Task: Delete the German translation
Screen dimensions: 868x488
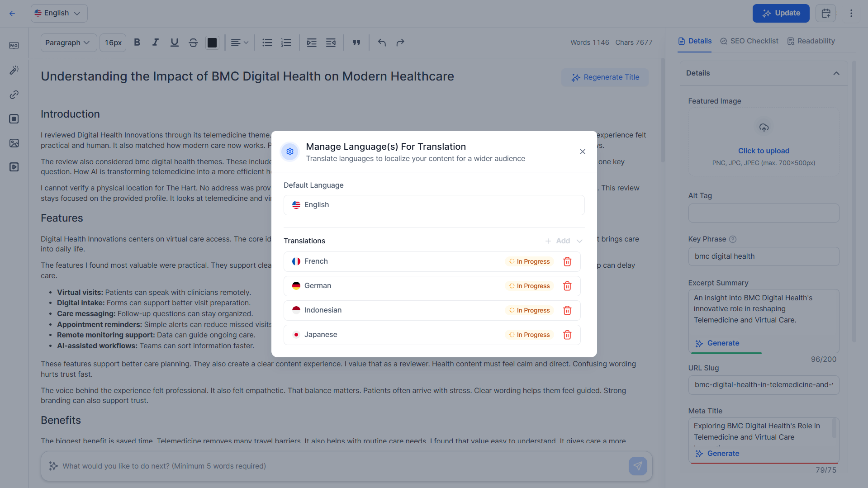Action: (567, 286)
